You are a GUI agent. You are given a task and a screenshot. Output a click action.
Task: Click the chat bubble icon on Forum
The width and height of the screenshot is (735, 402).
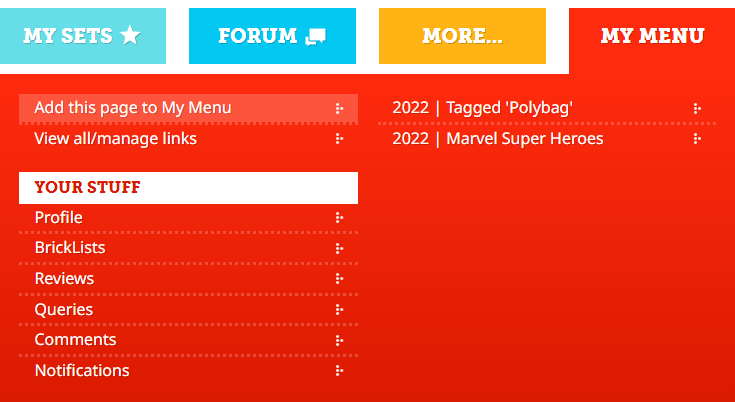click(316, 36)
